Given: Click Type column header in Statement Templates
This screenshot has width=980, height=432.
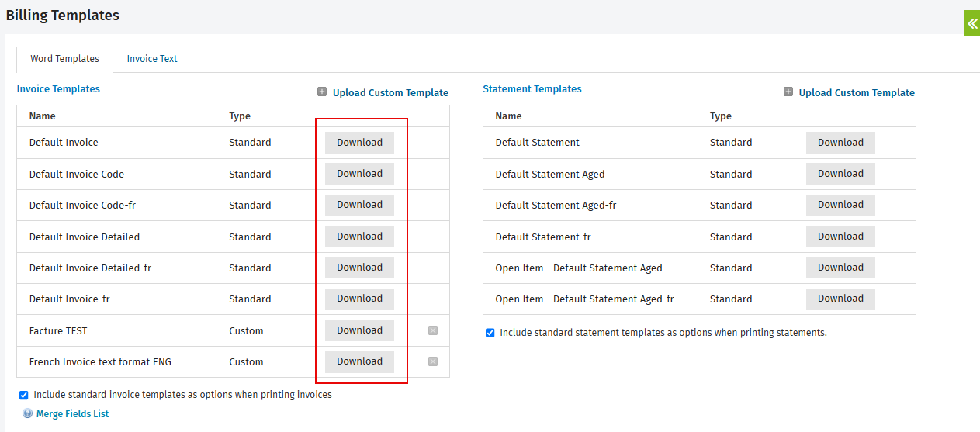Looking at the screenshot, I should [x=721, y=116].
